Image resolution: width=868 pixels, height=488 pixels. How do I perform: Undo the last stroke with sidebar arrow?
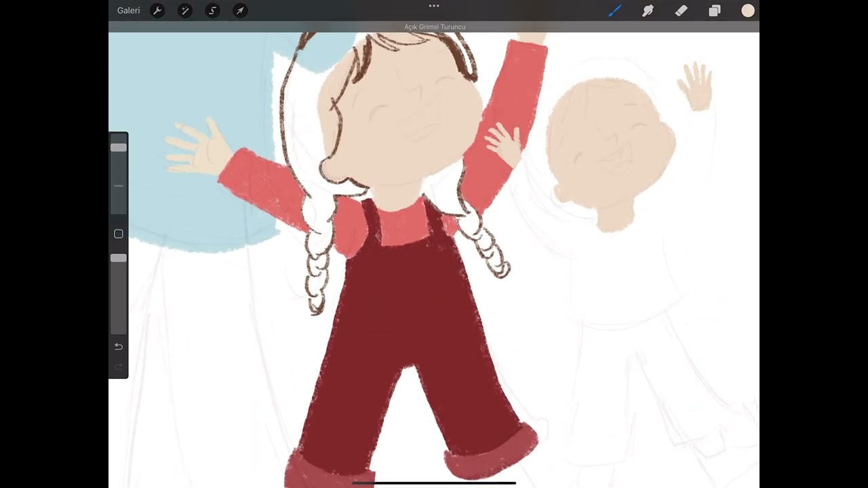(119, 346)
